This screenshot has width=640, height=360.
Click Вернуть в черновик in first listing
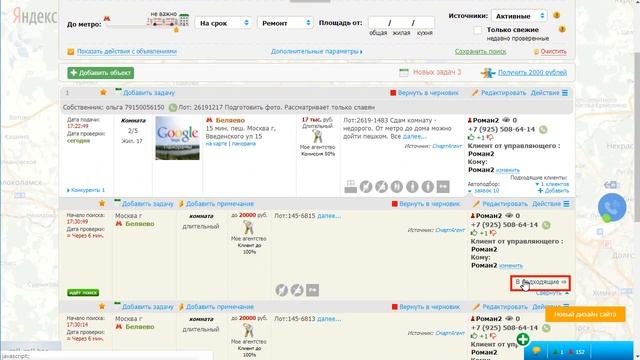(428, 93)
